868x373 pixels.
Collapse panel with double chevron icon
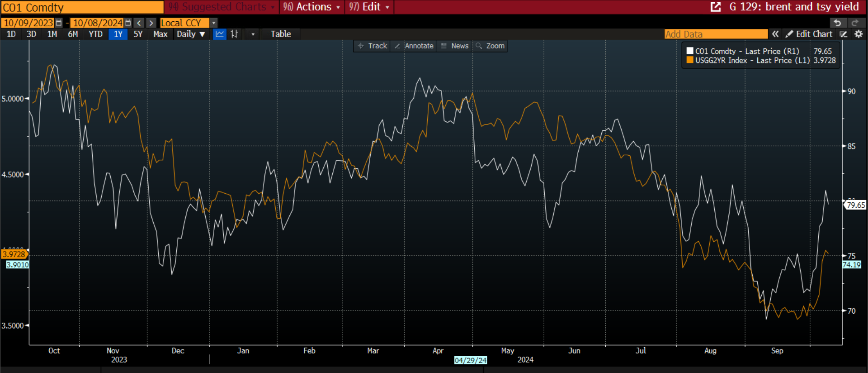pos(775,34)
